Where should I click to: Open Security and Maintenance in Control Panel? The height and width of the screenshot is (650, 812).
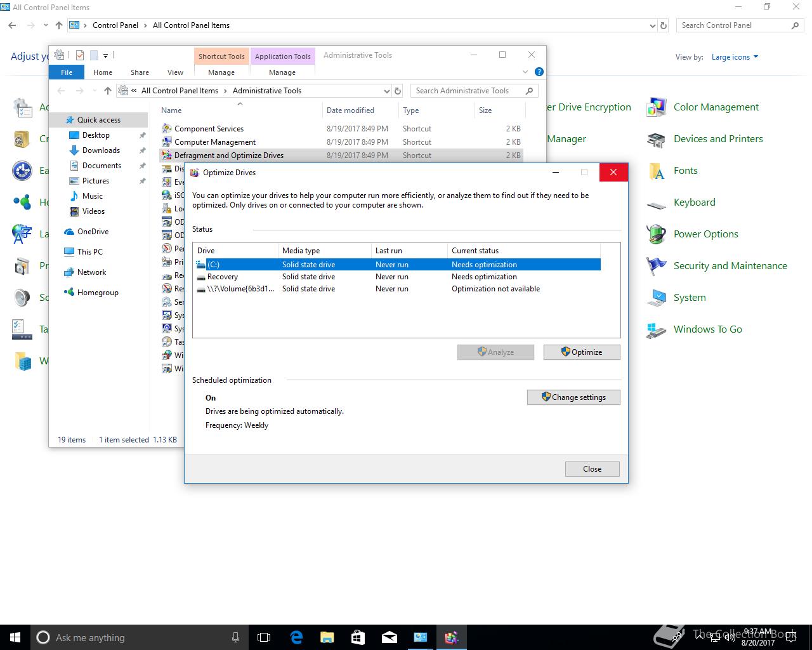coord(717,266)
